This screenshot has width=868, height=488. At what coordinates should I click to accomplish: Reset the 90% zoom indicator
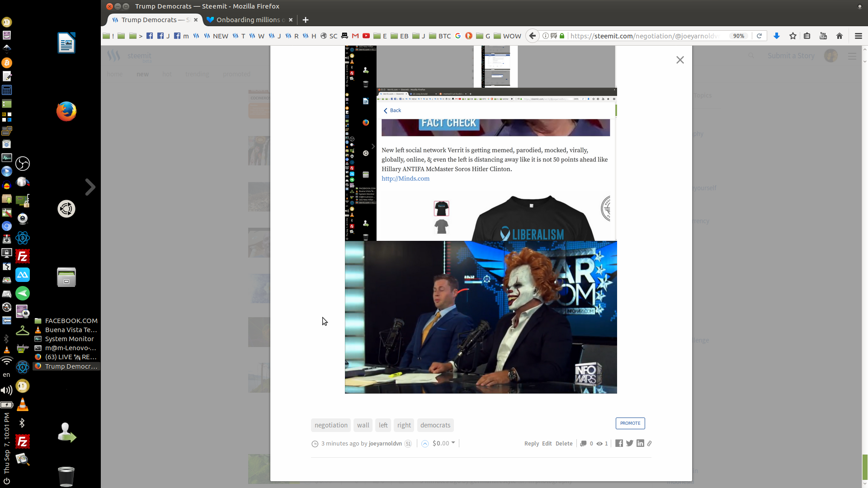(x=739, y=36)
